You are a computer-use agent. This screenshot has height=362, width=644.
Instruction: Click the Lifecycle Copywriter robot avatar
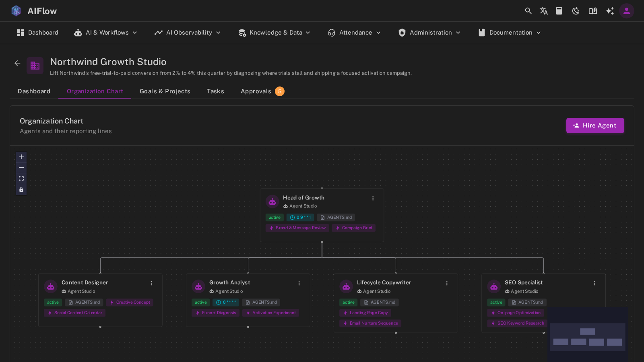coord(346,287)
